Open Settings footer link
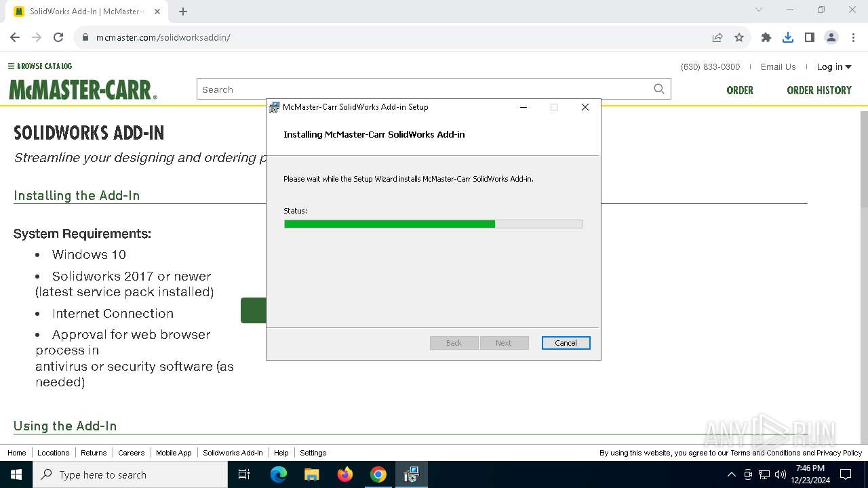 click(313, 453)
